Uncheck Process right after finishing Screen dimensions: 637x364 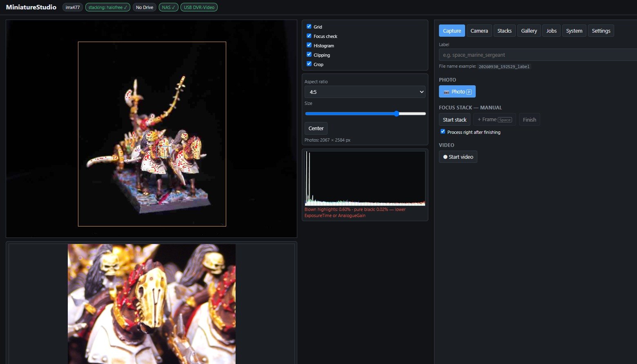(x=443, y=132)
